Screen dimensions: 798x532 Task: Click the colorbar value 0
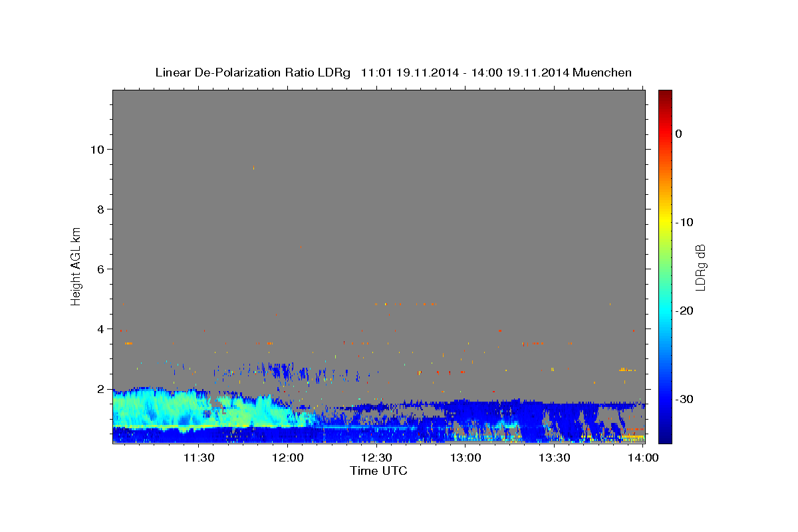(679, 134)
